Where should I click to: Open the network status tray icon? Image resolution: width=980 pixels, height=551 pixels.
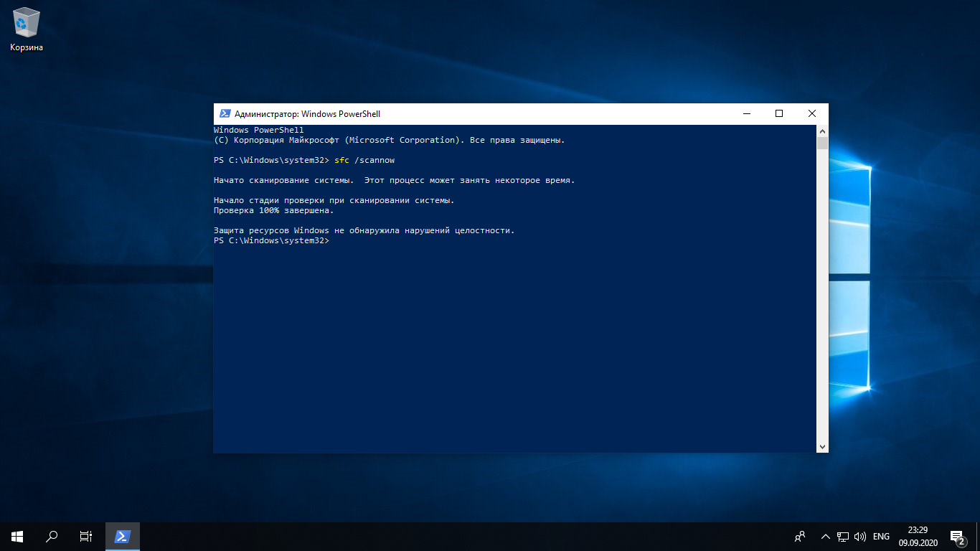[843, 536]
